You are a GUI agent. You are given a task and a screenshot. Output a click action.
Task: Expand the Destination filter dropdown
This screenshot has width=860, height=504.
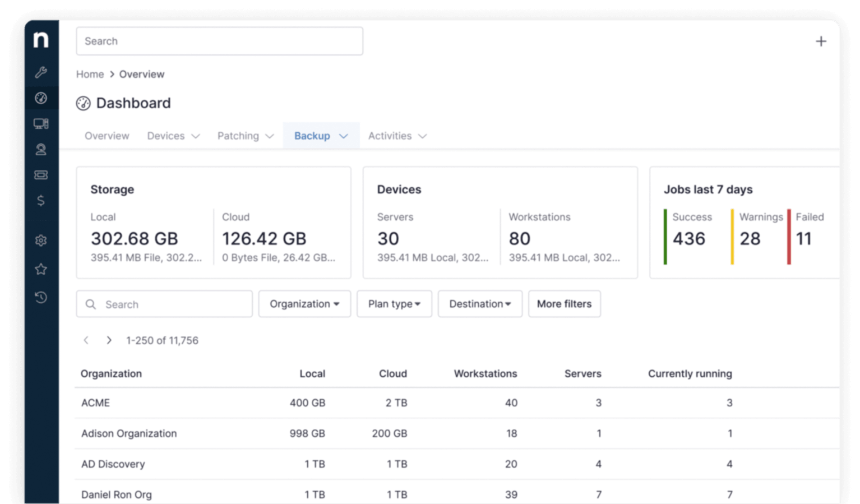coord(480,304)
